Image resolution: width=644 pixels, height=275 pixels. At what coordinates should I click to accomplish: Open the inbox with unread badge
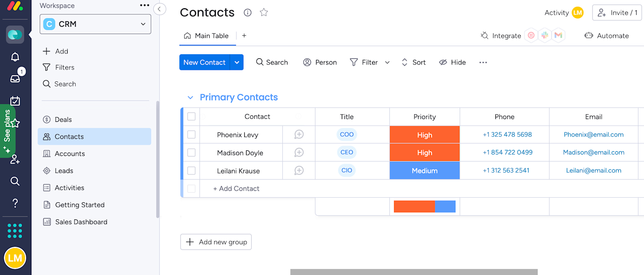pos(15,79)
